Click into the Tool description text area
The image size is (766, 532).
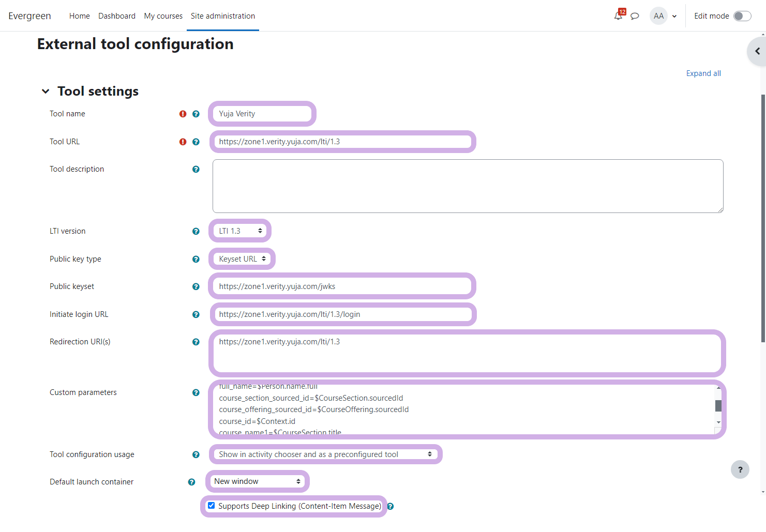coord(468,186)
